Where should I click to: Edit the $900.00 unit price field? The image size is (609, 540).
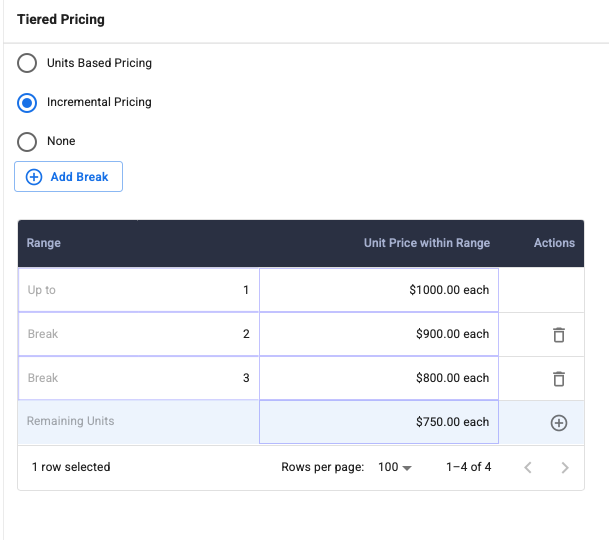click(x=379, y=334)
